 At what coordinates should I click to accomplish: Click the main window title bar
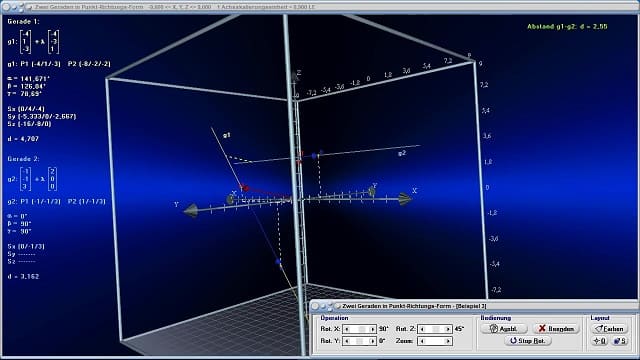pyautogui.click(x=320, y=7)
